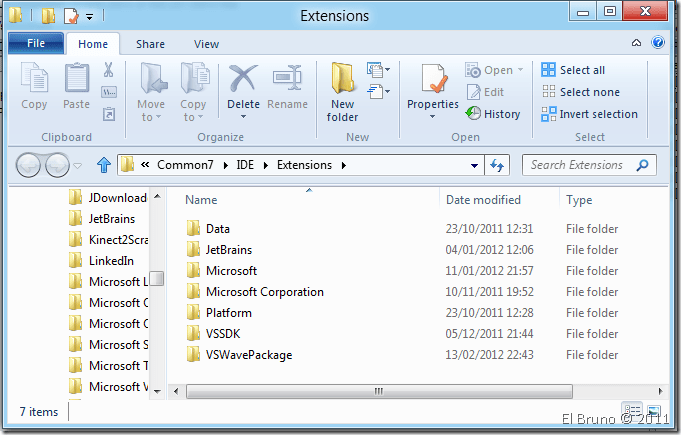Collapse the ribbon using the chevron

tap(637, 43)
